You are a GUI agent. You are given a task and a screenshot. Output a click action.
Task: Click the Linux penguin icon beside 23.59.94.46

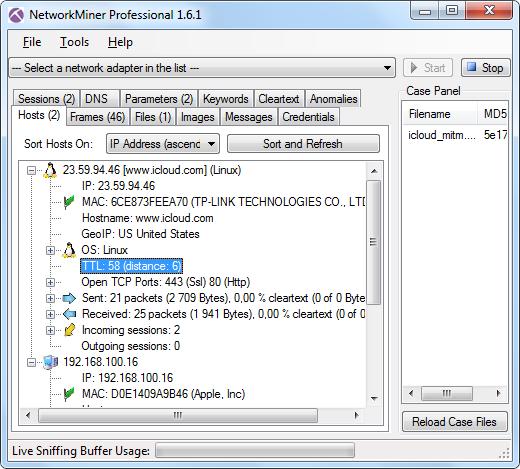50,170
